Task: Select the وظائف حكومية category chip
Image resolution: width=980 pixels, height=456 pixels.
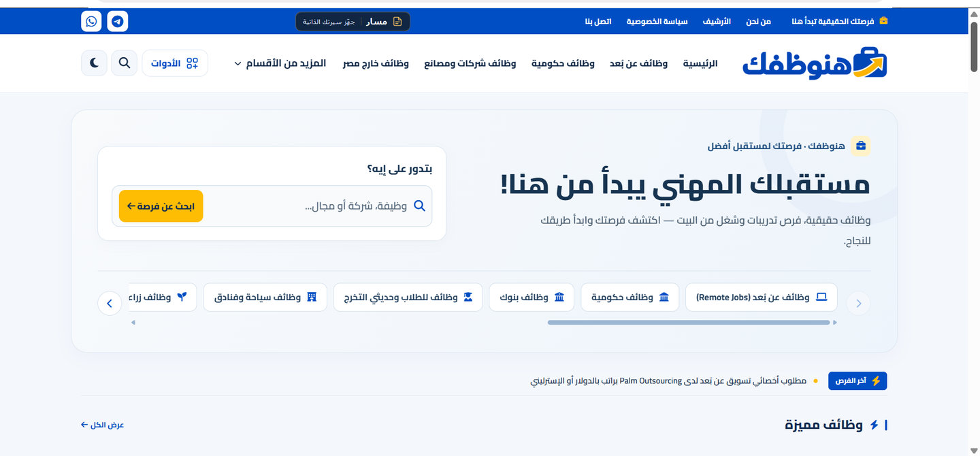Action: (630, 297)
